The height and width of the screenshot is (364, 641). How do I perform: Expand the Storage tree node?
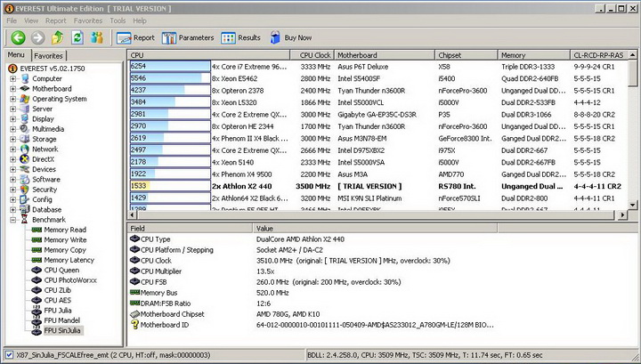[x=12, y=139]
